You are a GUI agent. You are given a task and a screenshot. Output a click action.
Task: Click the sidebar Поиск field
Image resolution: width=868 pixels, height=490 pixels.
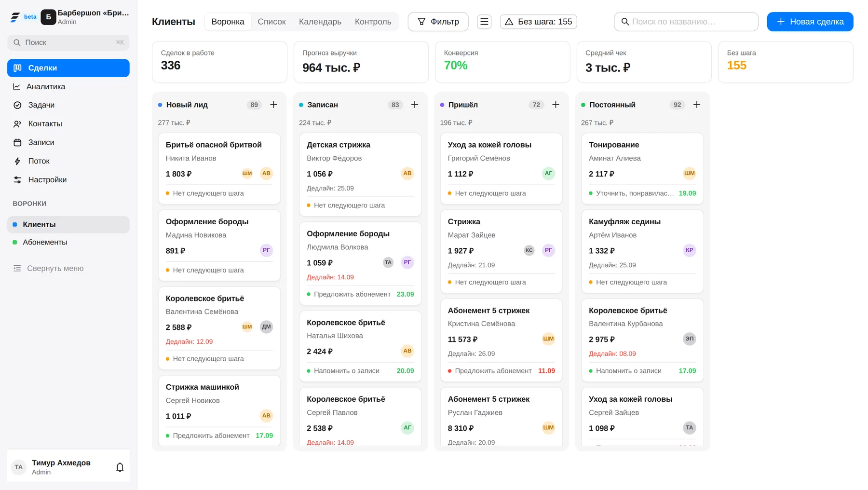tap(68, 42)
